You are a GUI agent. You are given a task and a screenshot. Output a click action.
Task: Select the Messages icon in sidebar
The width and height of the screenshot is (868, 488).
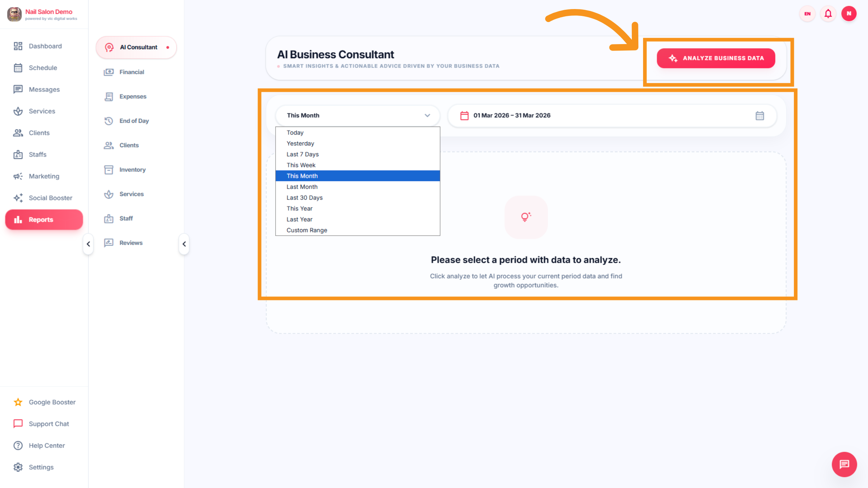pyautogui.click(x=18, y=89)
